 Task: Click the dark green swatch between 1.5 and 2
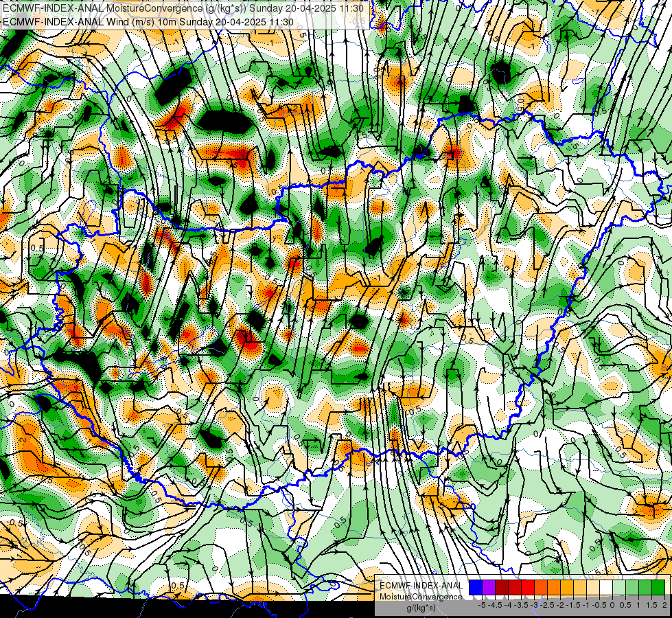click(658, 587)
